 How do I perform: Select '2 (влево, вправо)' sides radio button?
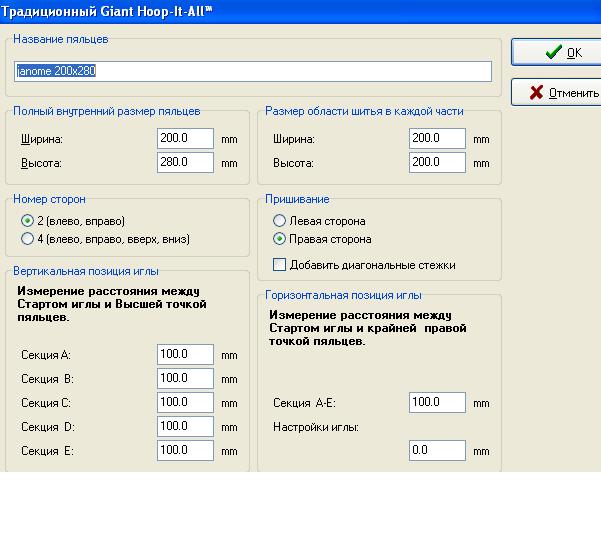(x=27, y=221)
